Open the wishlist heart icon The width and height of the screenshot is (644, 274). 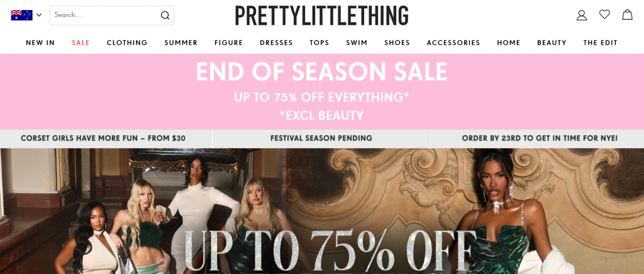(604, 14)
